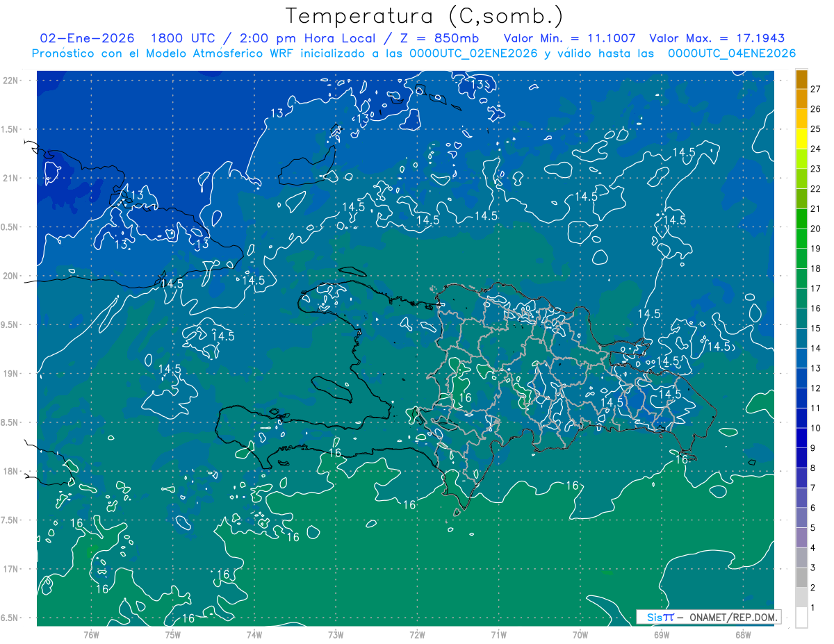Click the color scale label "21"

[x=816, y=209]
